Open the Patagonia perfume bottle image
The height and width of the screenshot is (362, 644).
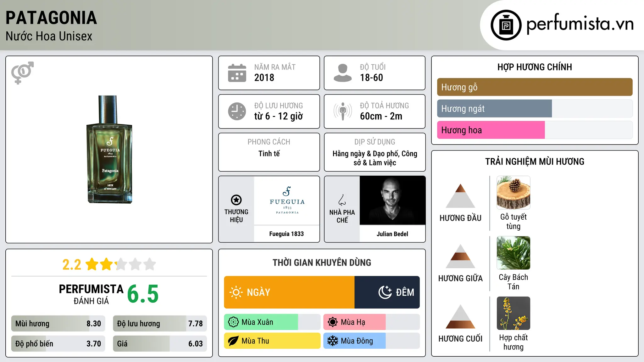[109, 149]
